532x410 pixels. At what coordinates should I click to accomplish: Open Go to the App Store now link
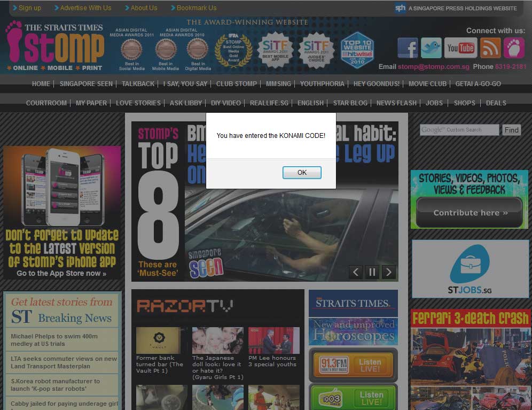[x=61, y=274]
